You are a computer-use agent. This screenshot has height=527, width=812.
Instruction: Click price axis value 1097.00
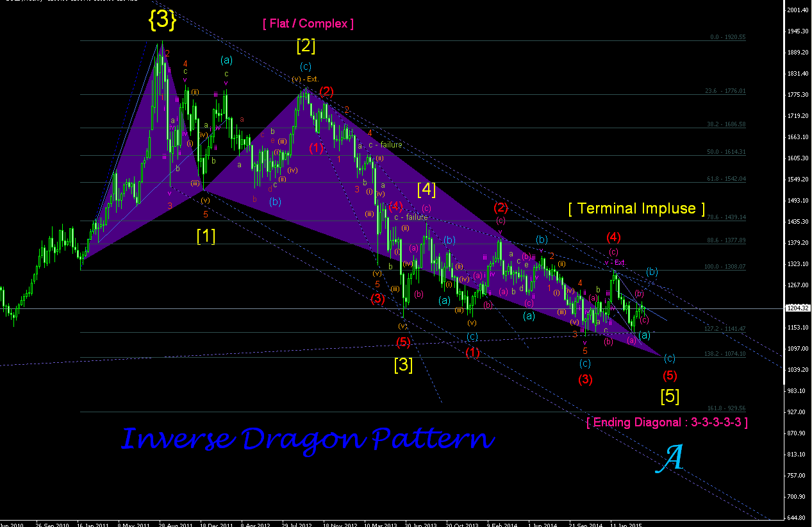coord(798,349)
